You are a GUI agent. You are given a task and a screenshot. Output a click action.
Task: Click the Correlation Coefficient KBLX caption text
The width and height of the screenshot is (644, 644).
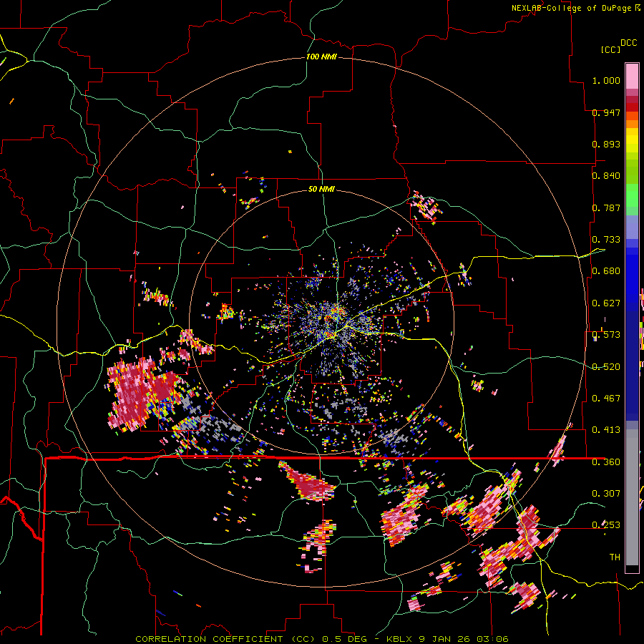coord(321,639)
